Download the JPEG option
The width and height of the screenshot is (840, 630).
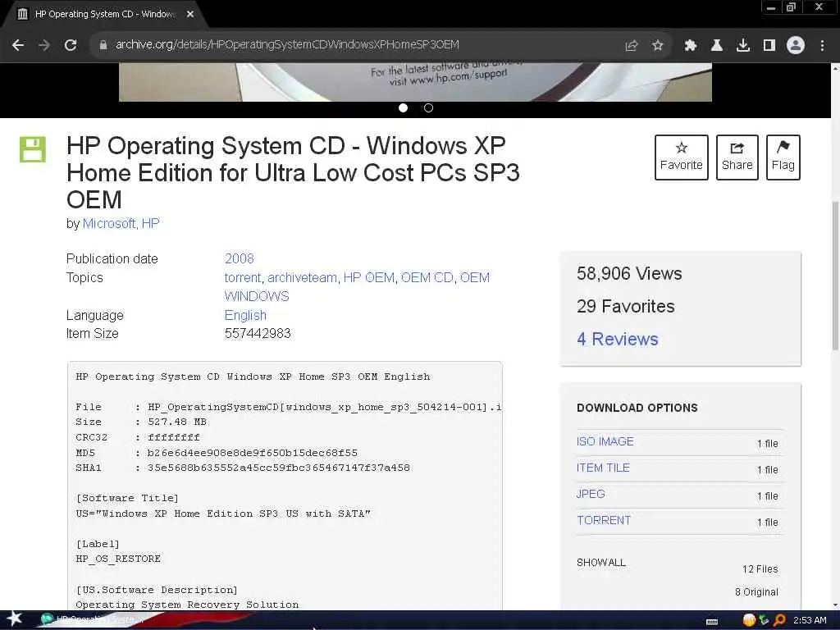(591, 494)
